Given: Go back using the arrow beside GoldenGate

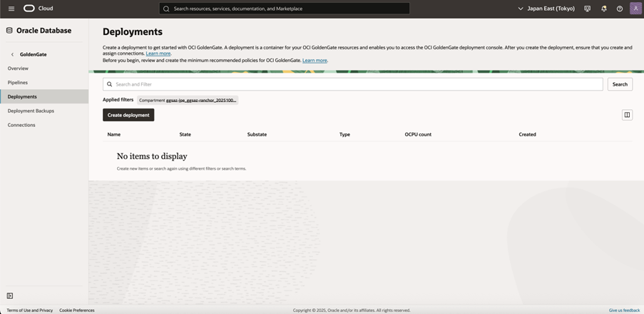Looking at the screenshot, I should coord(12,54).
